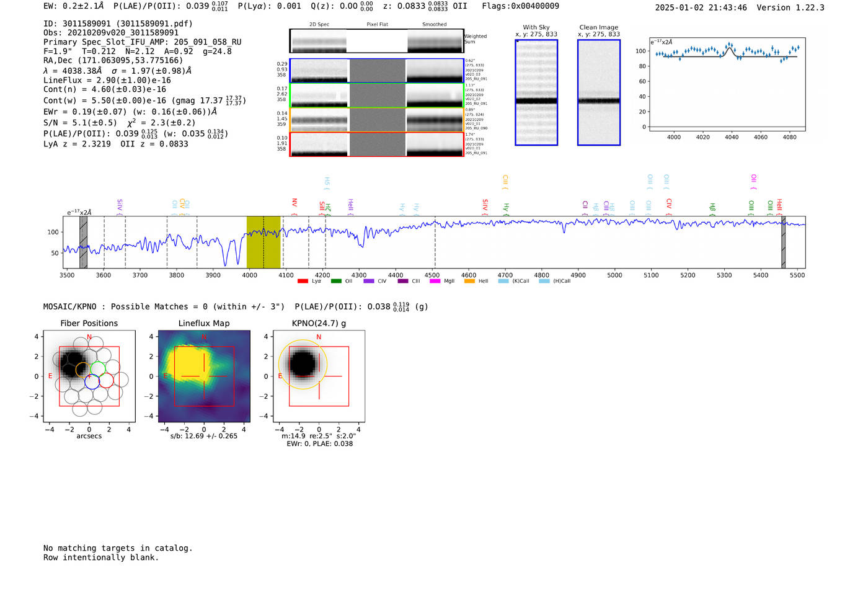Click the yellow highlighted band in the spectrum
868x591 pixels.
[263, 242]
